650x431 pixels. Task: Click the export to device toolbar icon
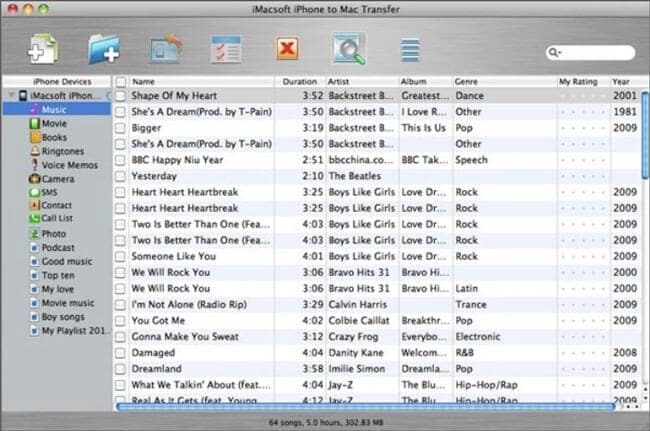[x=166, y=49]
